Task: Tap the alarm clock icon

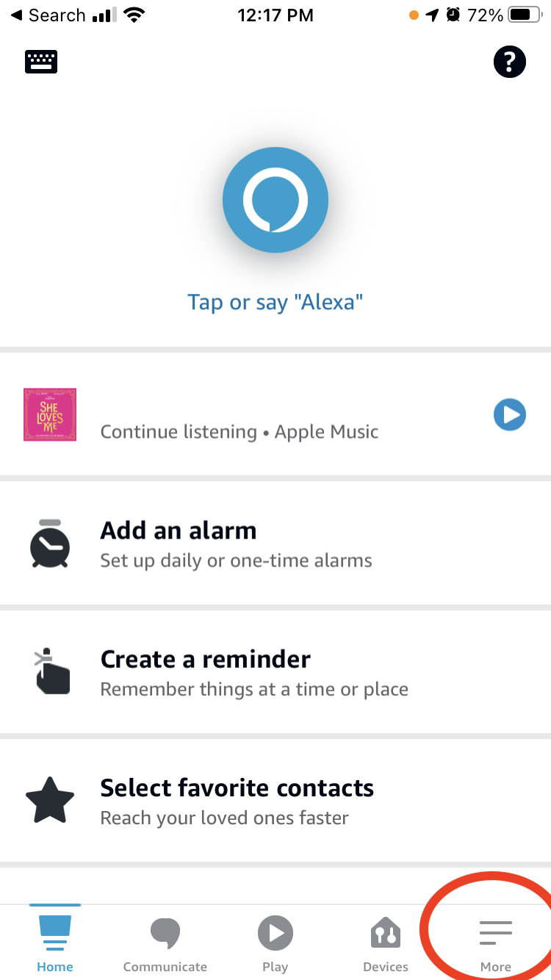Action: (x=50, y=544)
